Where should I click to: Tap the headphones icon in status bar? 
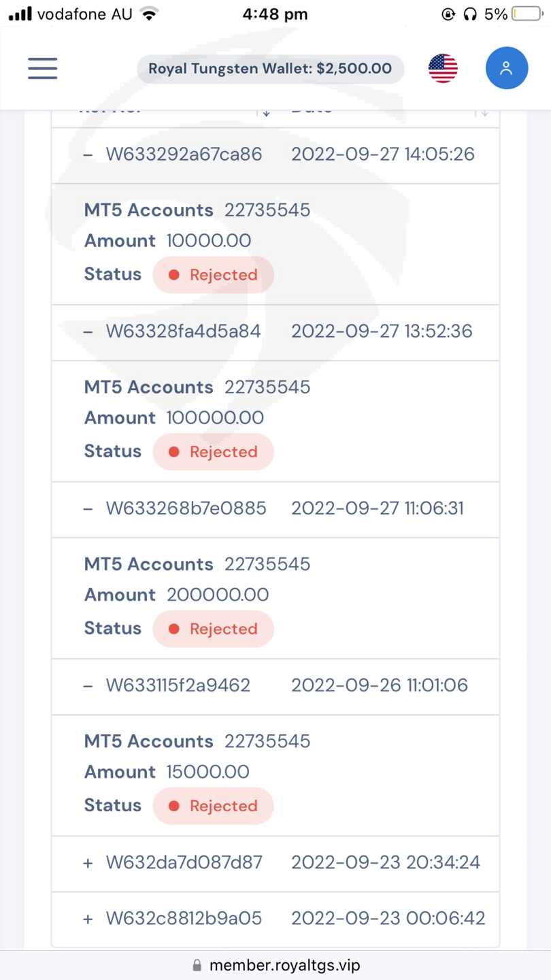[470, 14]
